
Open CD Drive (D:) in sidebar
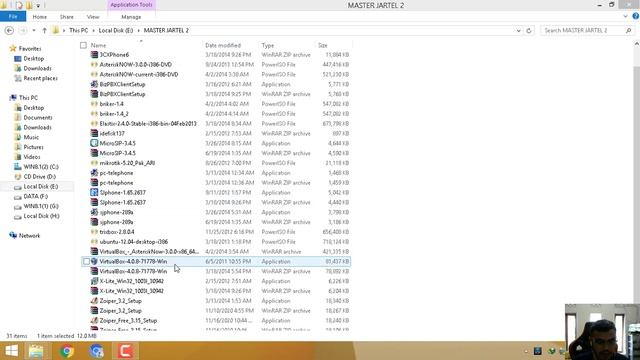40,177
